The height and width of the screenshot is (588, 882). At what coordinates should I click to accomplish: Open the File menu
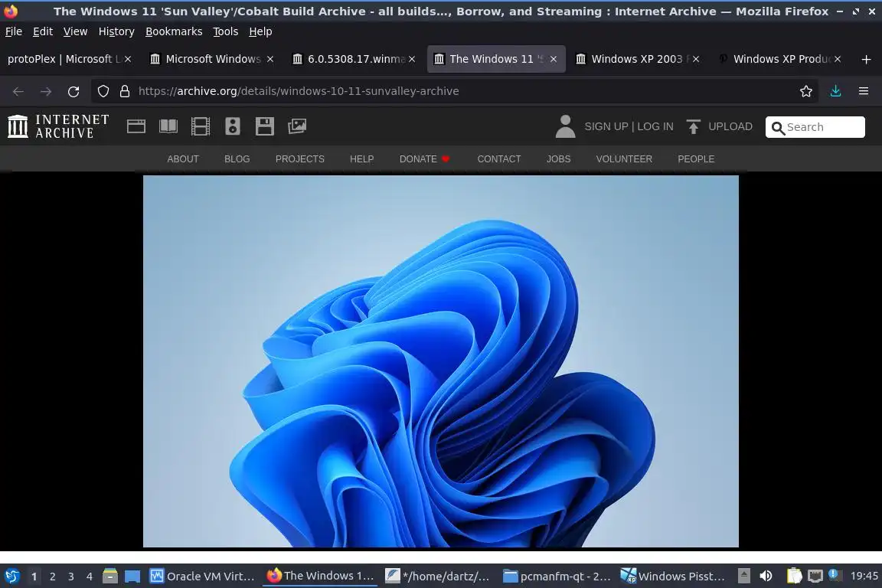click(14, 31)
